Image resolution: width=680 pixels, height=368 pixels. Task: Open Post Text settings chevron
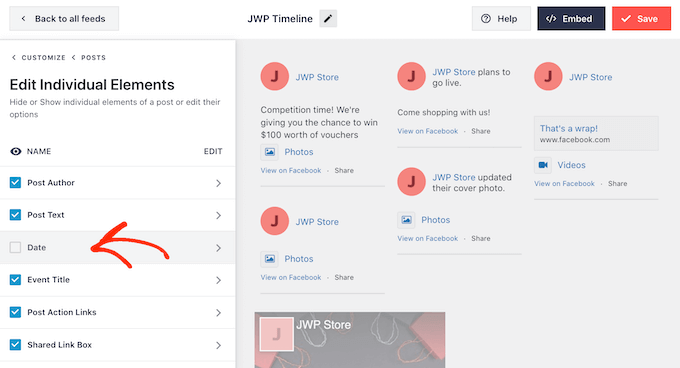pyautogui.click(x=219, y=215)
